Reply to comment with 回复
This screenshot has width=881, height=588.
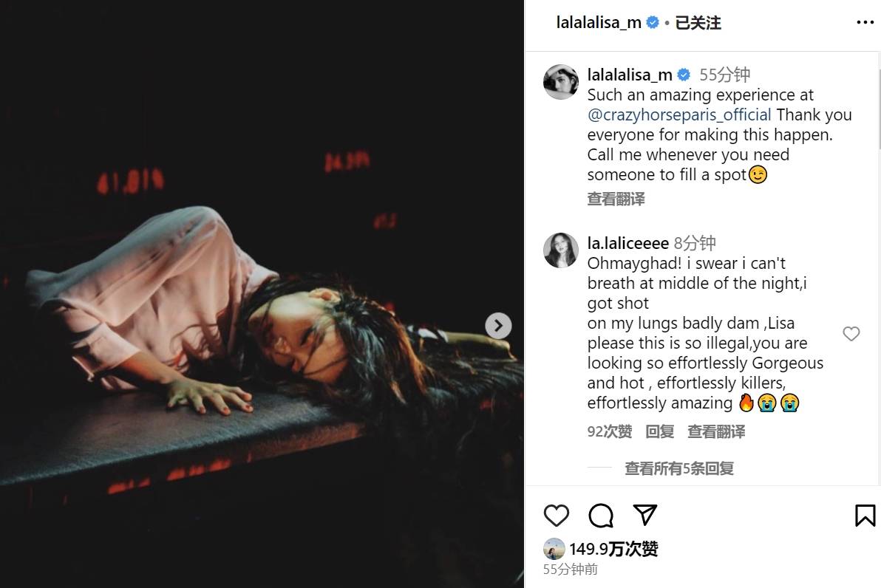[x=659, y=431]
